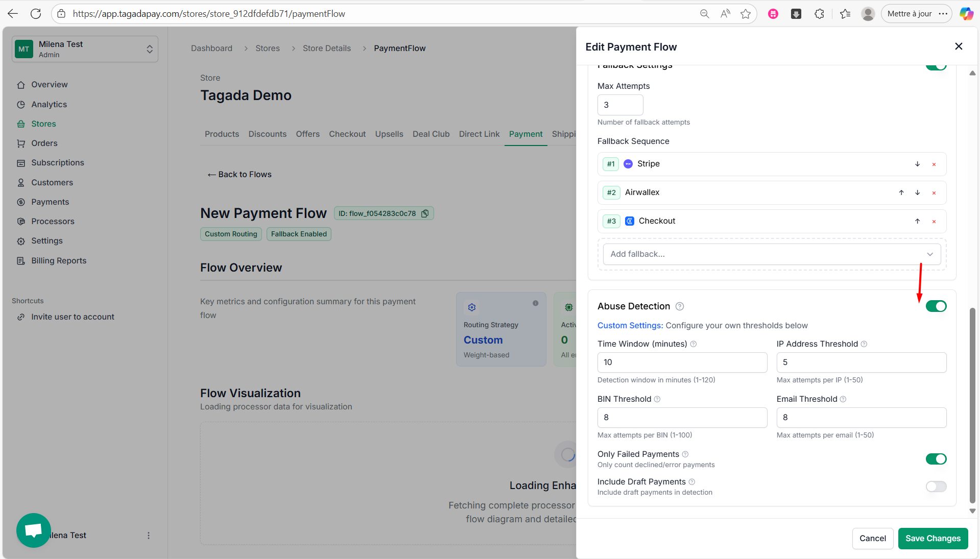Open browser extensions puzzle icon
Viewport: 980px width, 559px height.
[x=819, y=14]
